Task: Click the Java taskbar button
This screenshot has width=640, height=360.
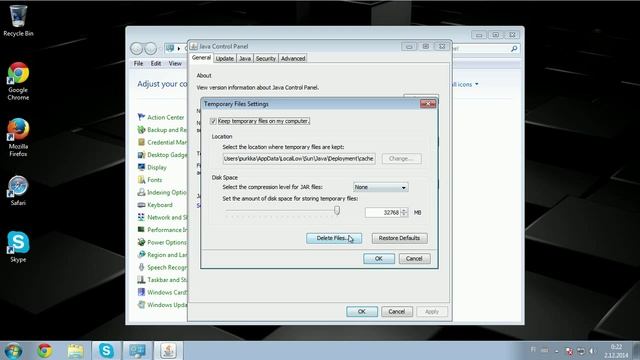Action: (x=168, y=351)
